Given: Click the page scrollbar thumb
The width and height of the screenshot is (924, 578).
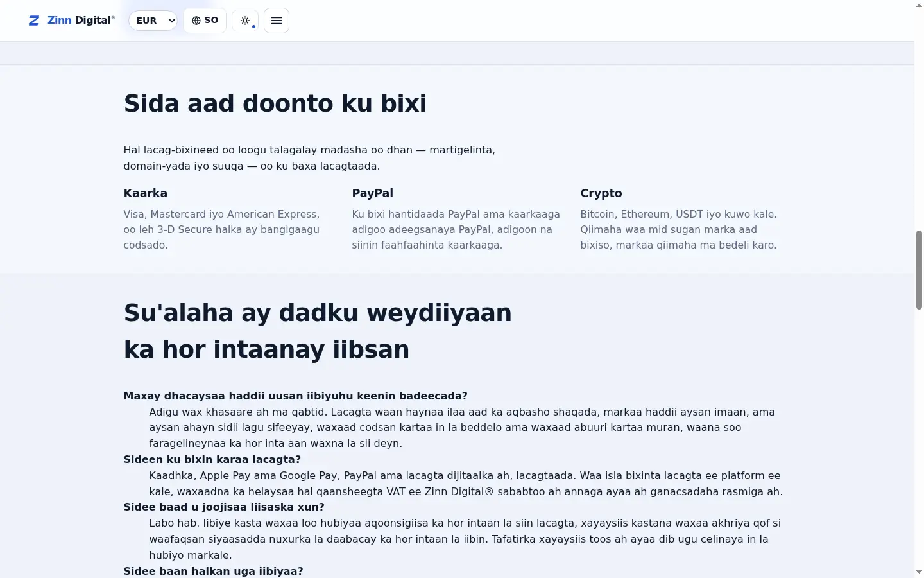Looking at the screenshot, I should click(x=919, y=270).
